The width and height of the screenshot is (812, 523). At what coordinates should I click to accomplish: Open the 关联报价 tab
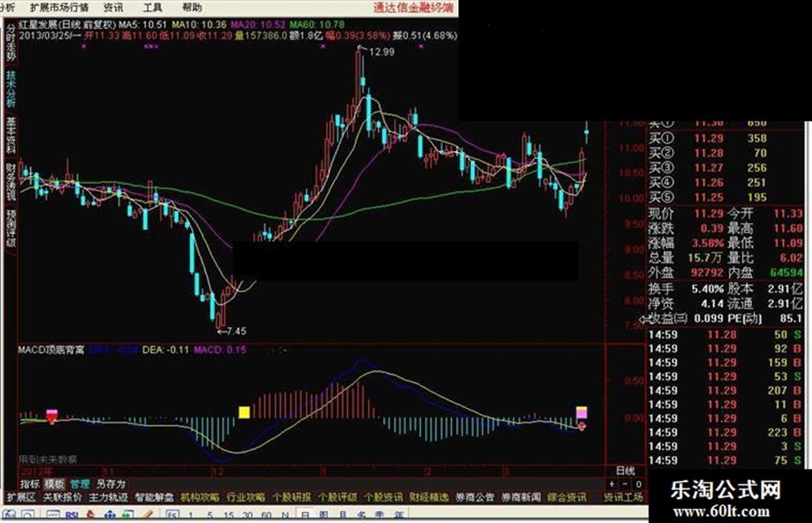pos(62,497)
